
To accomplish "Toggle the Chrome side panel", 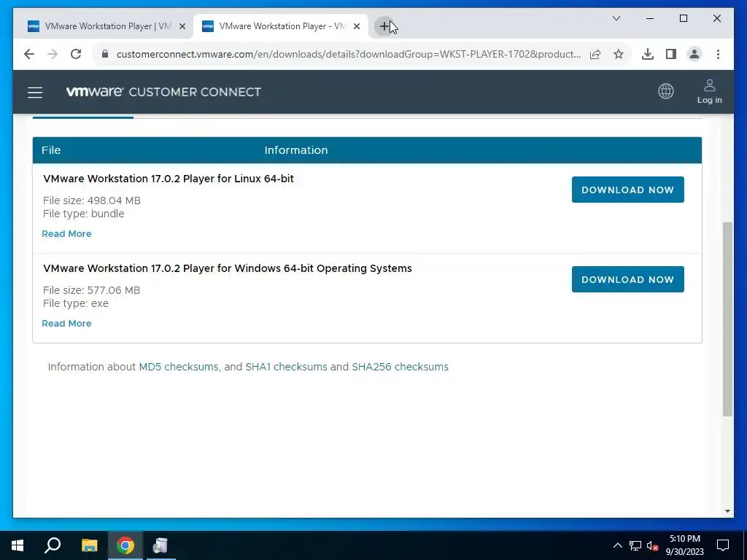I will [x=671, y=54].
